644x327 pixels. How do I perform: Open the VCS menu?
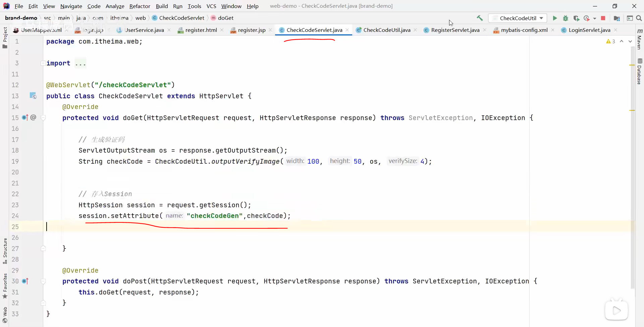click(211, 6)
